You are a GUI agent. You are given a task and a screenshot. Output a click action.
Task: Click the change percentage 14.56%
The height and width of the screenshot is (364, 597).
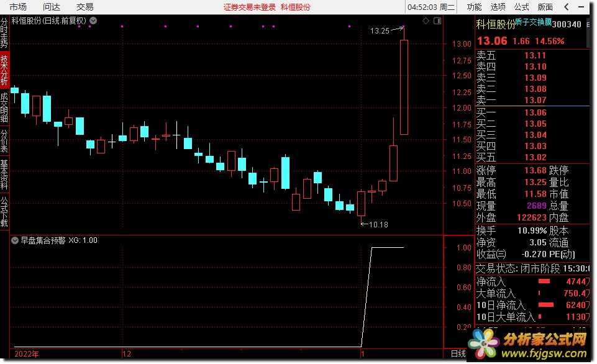coord(549,41)
